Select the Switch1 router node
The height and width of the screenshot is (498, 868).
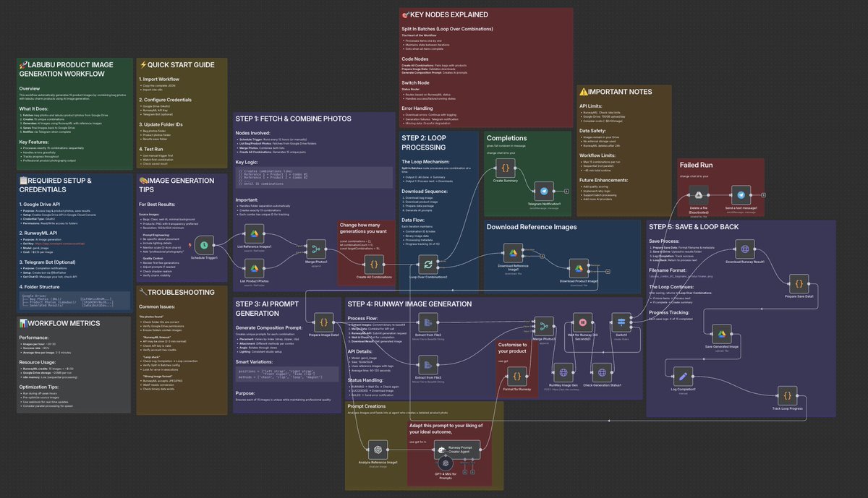621,322
